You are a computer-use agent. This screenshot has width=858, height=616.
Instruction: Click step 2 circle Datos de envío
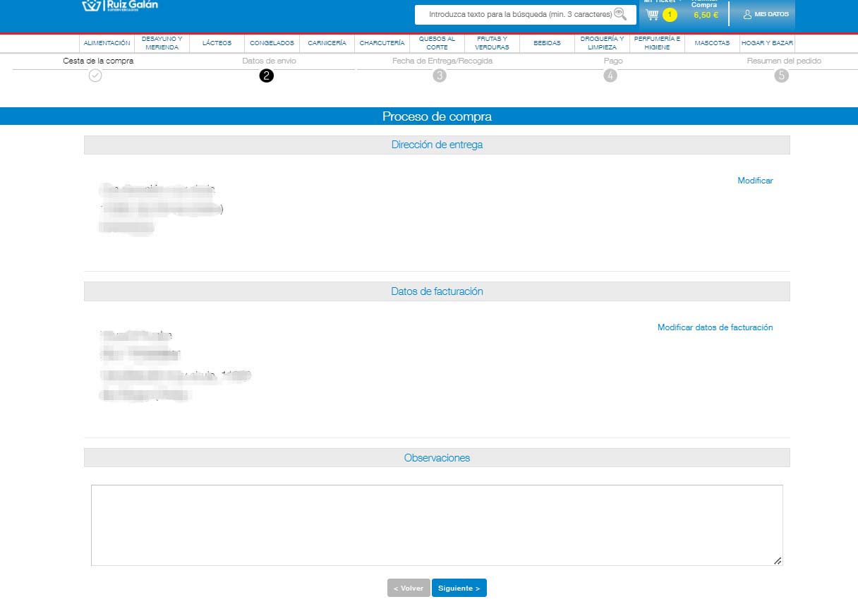[266, 76]
